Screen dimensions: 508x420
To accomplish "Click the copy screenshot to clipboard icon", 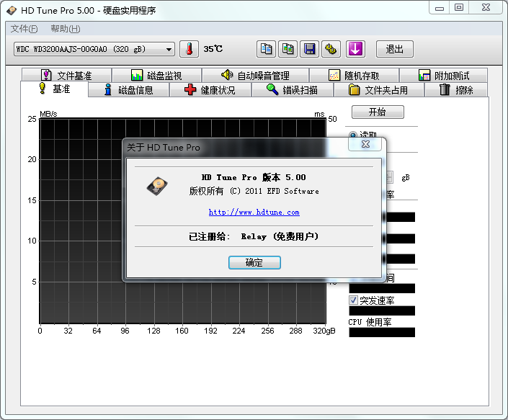I will coord(288,49).
